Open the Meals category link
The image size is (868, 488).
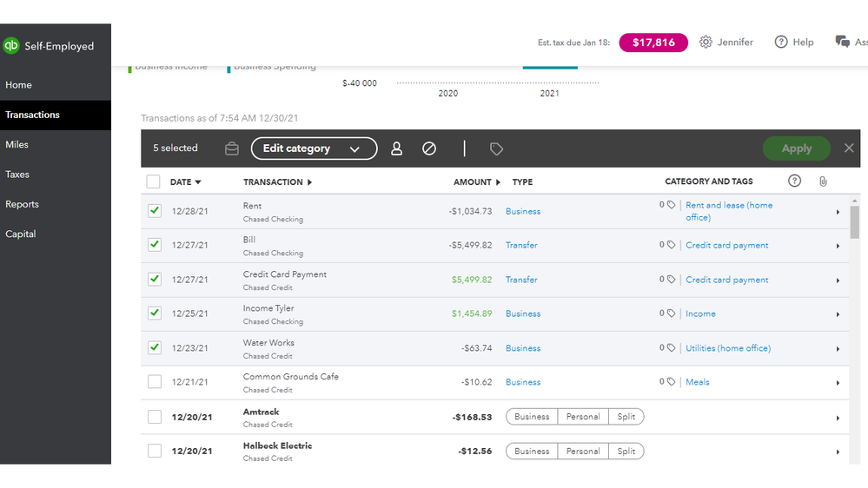tap(697, 382)
